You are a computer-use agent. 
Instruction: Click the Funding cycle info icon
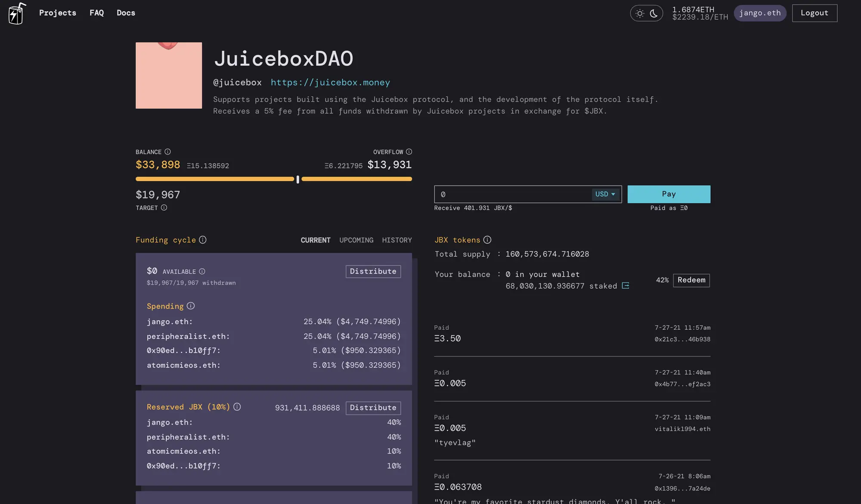[x=203, y=240]
